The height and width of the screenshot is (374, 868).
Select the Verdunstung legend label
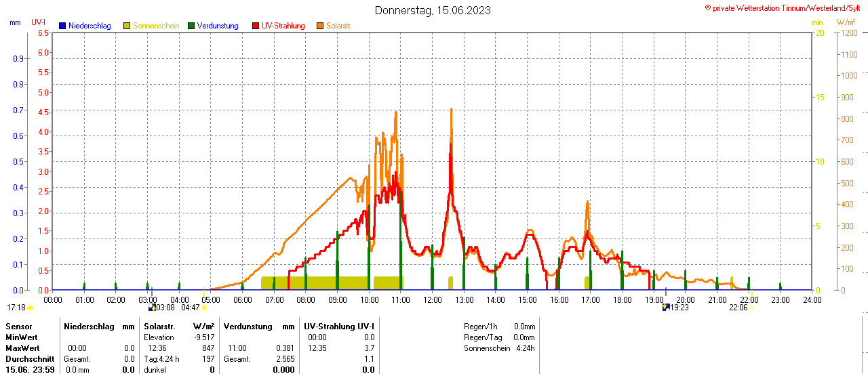218,26
